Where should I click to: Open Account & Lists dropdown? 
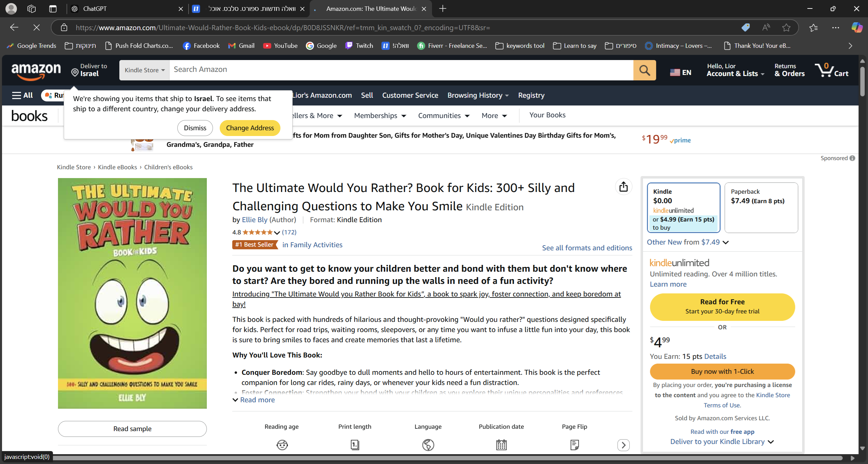coord(735,70)
